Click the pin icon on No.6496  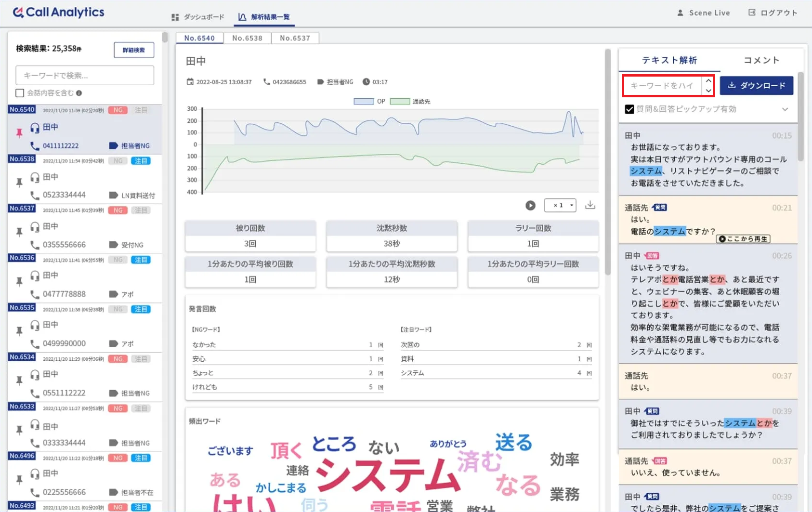tap(19, 480)
